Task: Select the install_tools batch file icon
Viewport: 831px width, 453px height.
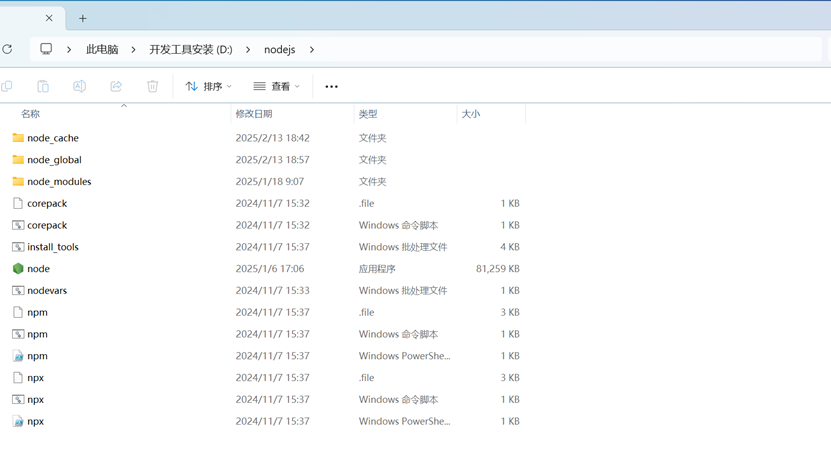Action: pos(18,247)
